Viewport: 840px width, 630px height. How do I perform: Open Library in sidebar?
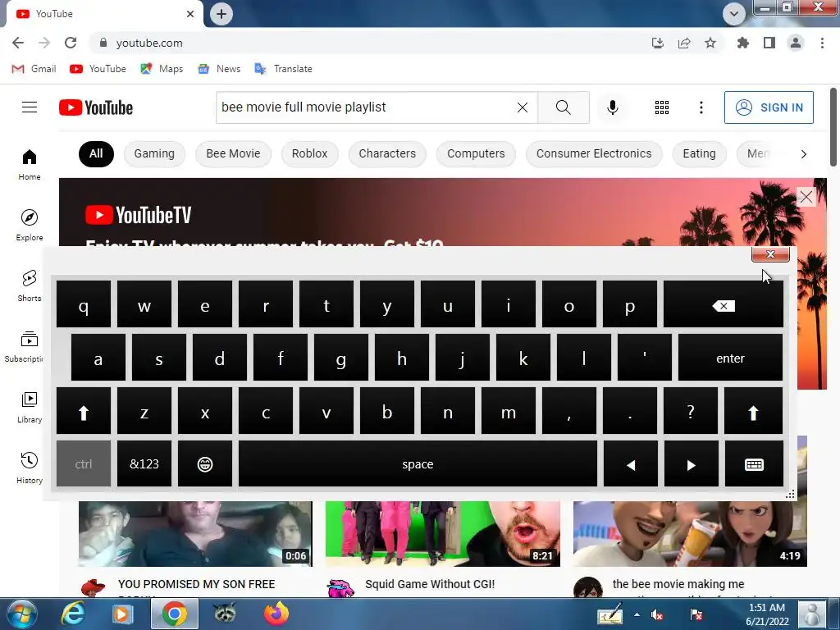tap(30, 407)
